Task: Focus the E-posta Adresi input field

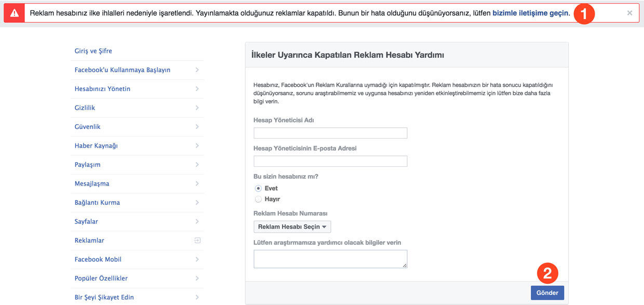Action: (330, 161)
